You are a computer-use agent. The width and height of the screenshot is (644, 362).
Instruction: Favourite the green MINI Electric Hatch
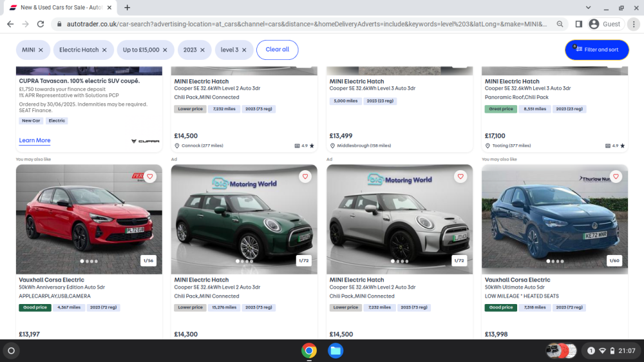coord(305,176)
